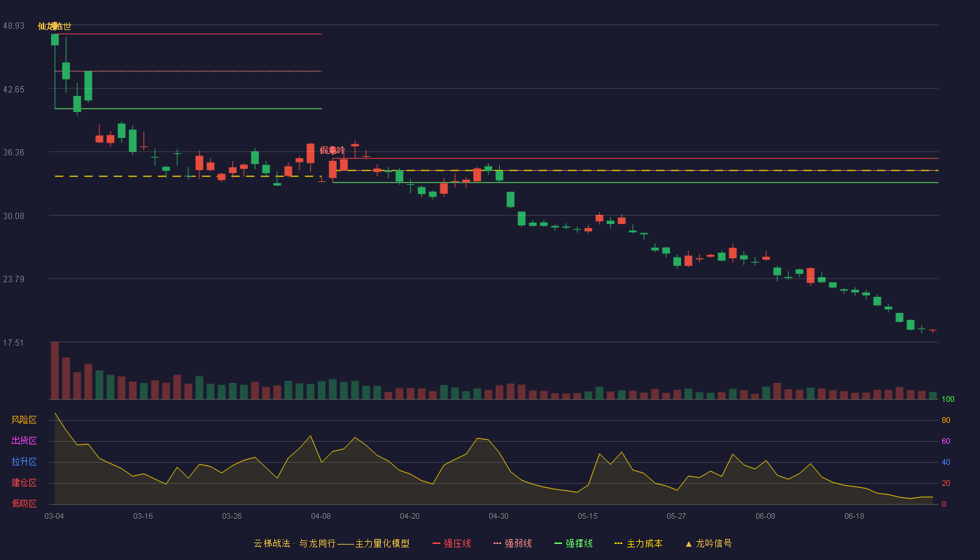This screenshot has height=560, width=980.
Task: Select the 低吸区 zone label
Action: [24, 504]
